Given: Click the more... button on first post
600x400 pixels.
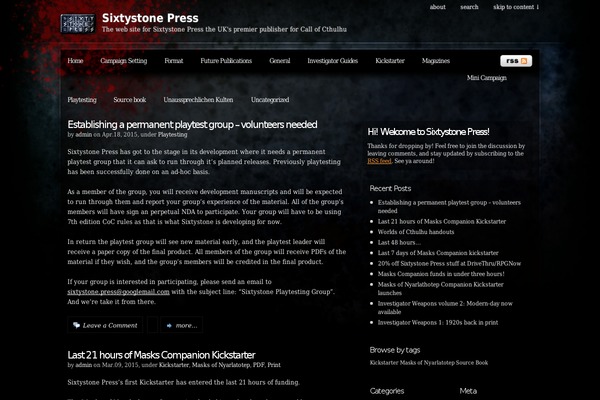Looking at the screenshot, I should pos(182,325).
